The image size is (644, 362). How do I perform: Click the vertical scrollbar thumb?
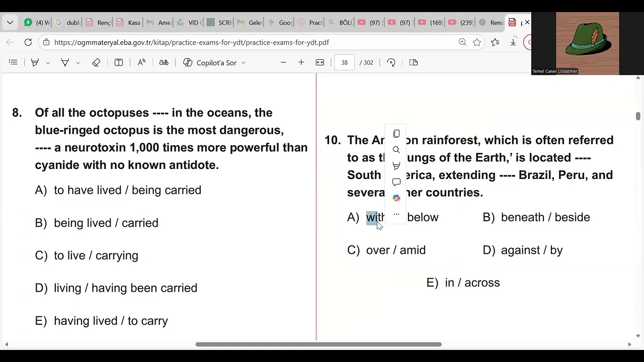tap(638, 116)
